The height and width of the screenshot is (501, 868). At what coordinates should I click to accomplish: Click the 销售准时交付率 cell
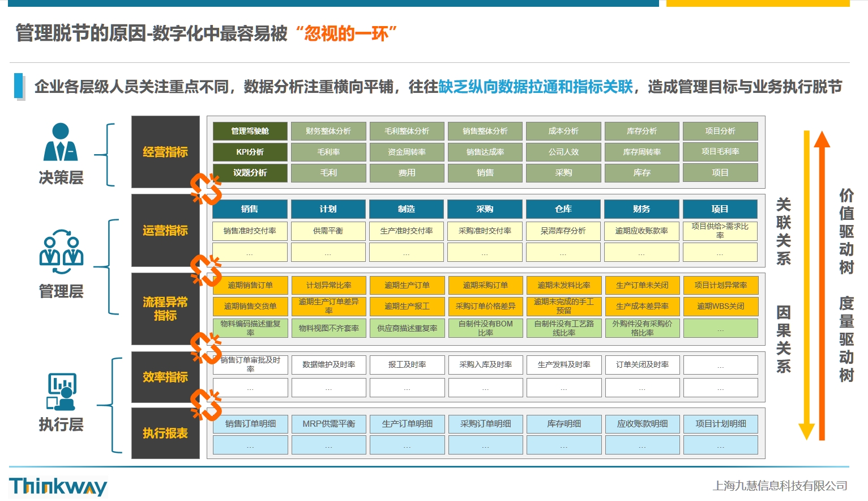(250, 231)
